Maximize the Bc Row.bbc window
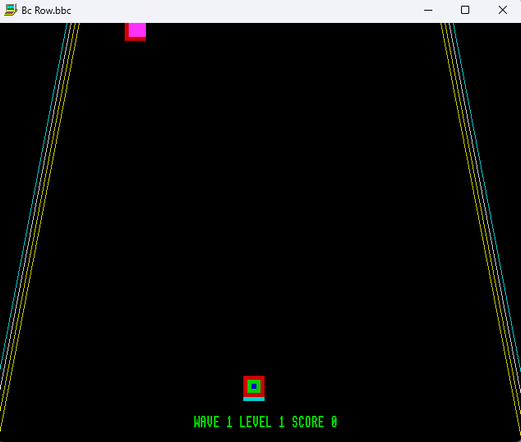 point(465,10)
